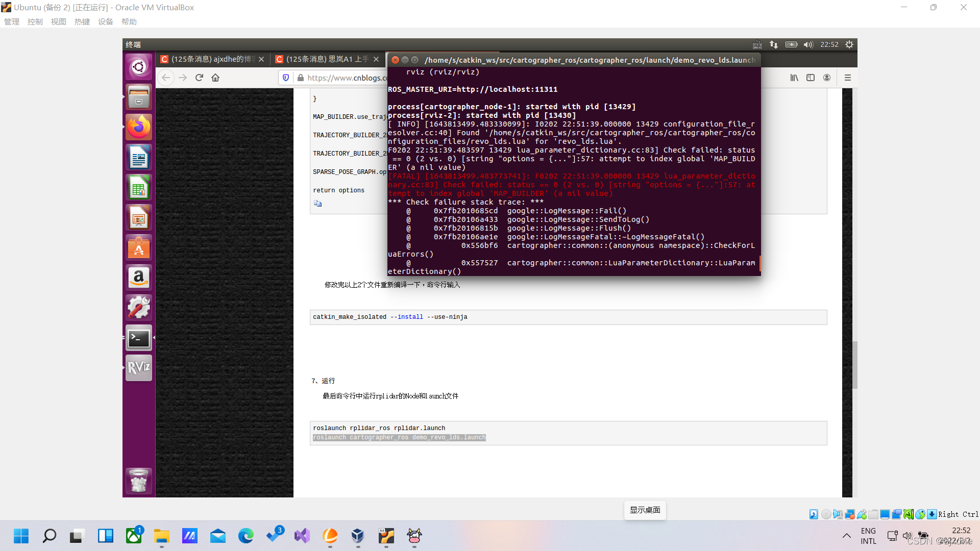Screen dimensions: 980x551
Task: Open Ubuntu volume indicator menu
Action: pos(808,45)
